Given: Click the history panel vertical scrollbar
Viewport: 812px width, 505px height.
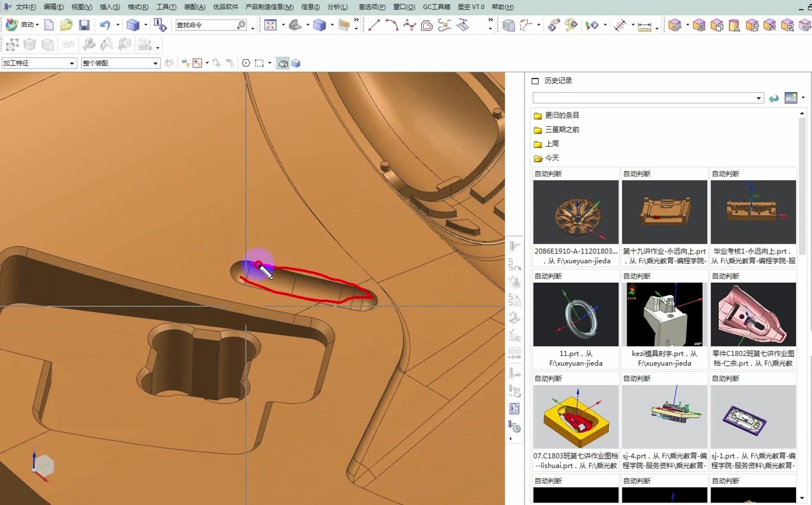Looking at the screenshot, I should click(803, 305).
